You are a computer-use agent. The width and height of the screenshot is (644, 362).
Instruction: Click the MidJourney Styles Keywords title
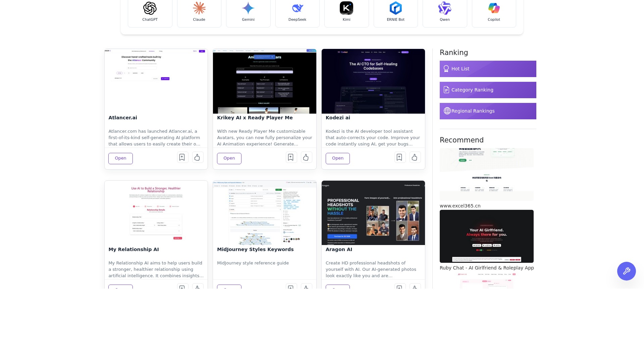[x=255, y=249]
